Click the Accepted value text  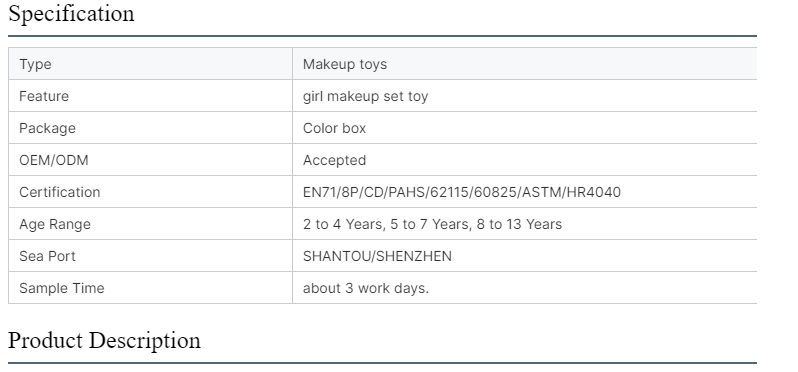point(334,160)
